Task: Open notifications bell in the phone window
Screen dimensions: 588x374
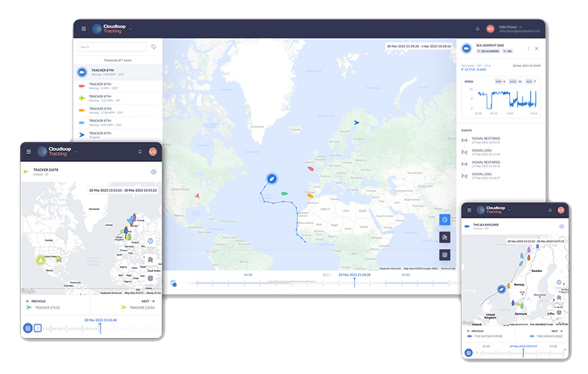Action: (550, 210)
